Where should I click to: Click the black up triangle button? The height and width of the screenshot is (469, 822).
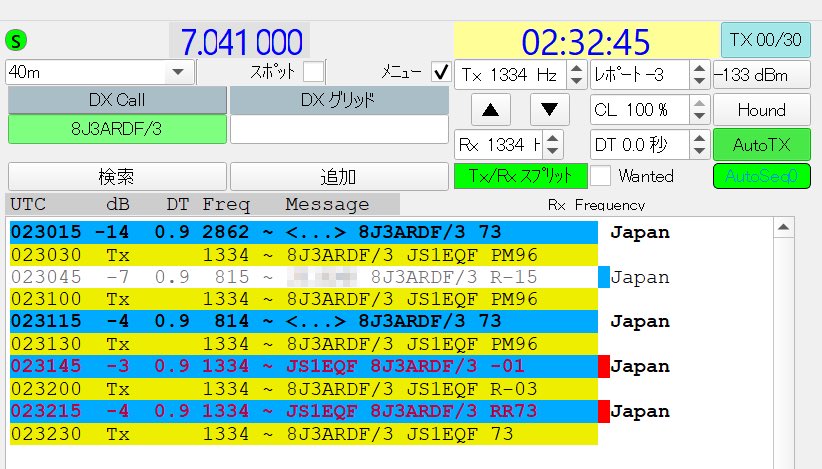tap(491, 110)
